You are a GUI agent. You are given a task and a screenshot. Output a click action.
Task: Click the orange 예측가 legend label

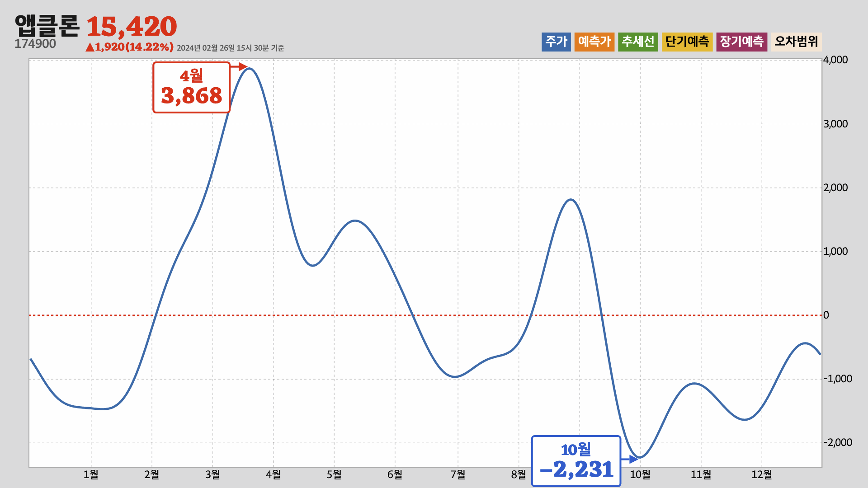pyautogui.click(x=594, y=42)
